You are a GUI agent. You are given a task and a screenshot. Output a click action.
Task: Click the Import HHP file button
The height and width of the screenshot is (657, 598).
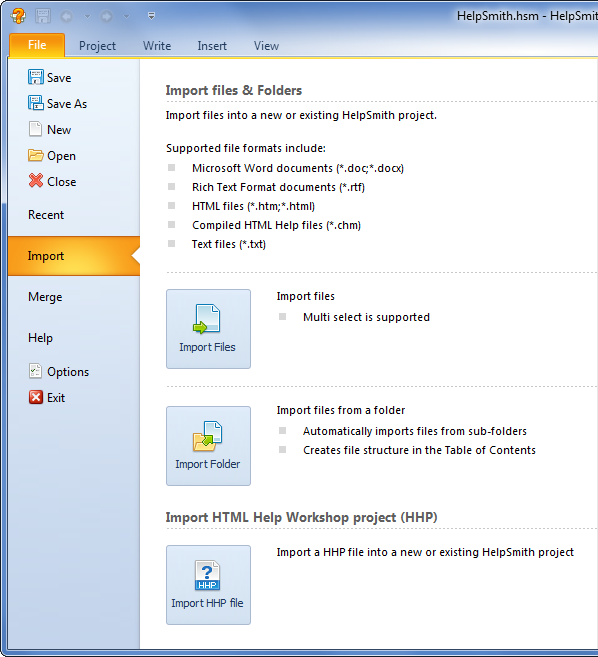click(x=208, y=585)
